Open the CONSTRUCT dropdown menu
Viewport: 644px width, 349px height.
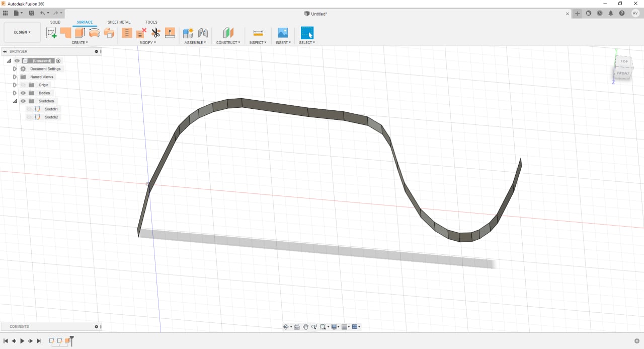click(x=228, y=43)
